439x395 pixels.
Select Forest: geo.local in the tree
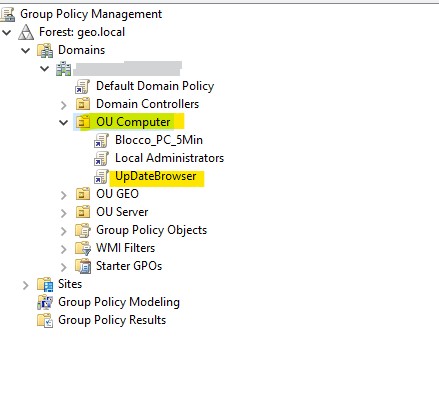tap(82, 32)
